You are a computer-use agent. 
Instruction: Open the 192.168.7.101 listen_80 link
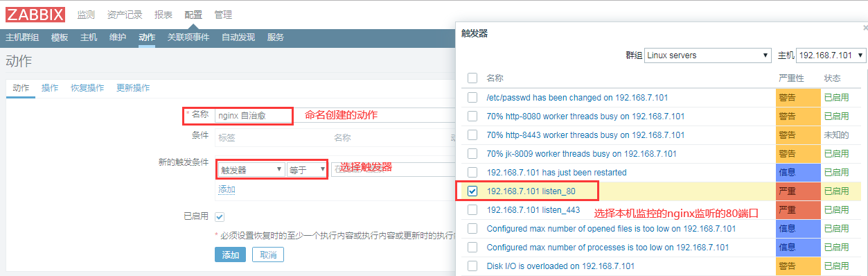tap(531, 191)
